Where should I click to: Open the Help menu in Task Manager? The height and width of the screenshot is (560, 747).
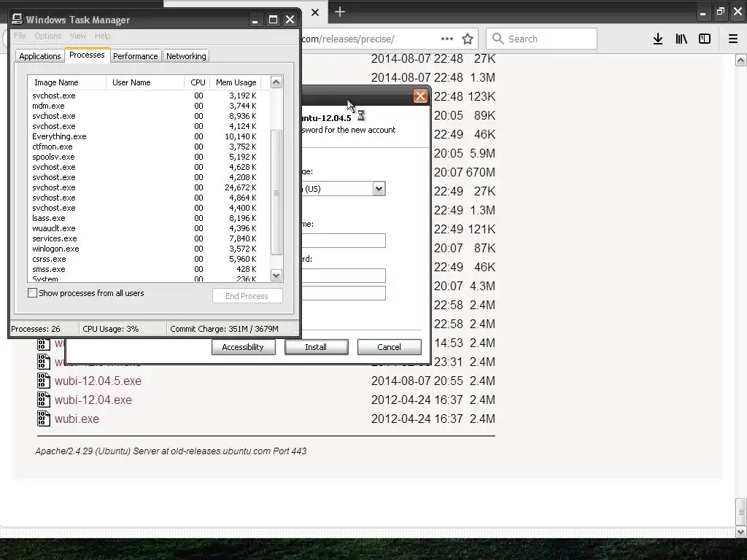click(x=102, y=36)
